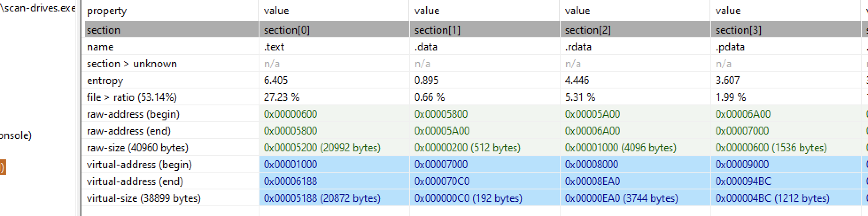Image resolution: width=868 pixels, height=216 pixels.
Task: Click the 'virtual-address (begin)' property label
Action: click(x=139, y=165)
